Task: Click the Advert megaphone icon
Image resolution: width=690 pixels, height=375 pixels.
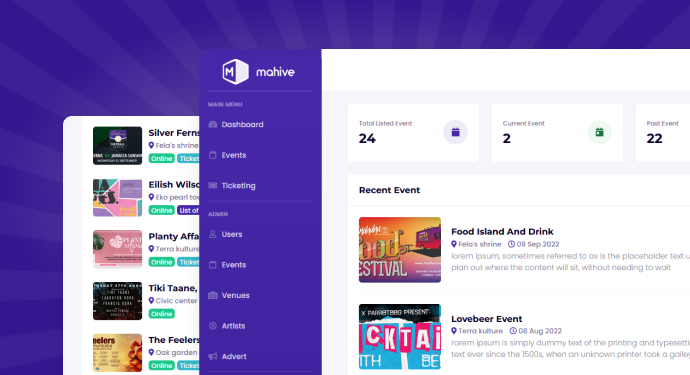Action: (x=213, y=356)
